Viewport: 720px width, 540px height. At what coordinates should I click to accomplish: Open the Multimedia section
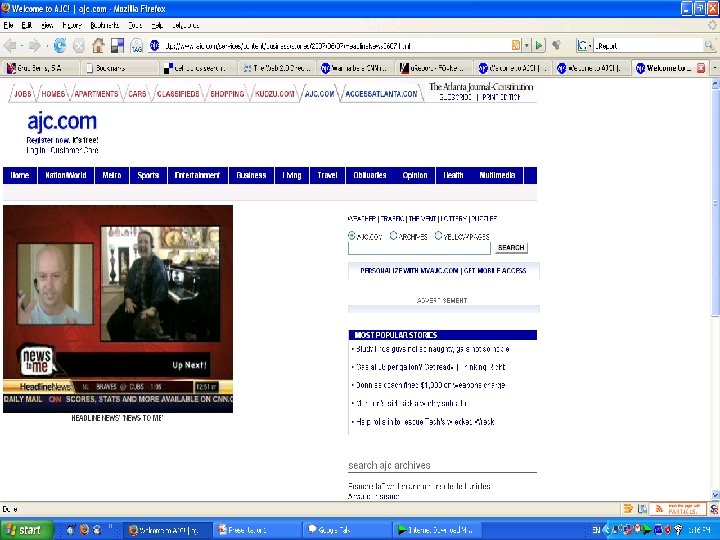(497, 175)
